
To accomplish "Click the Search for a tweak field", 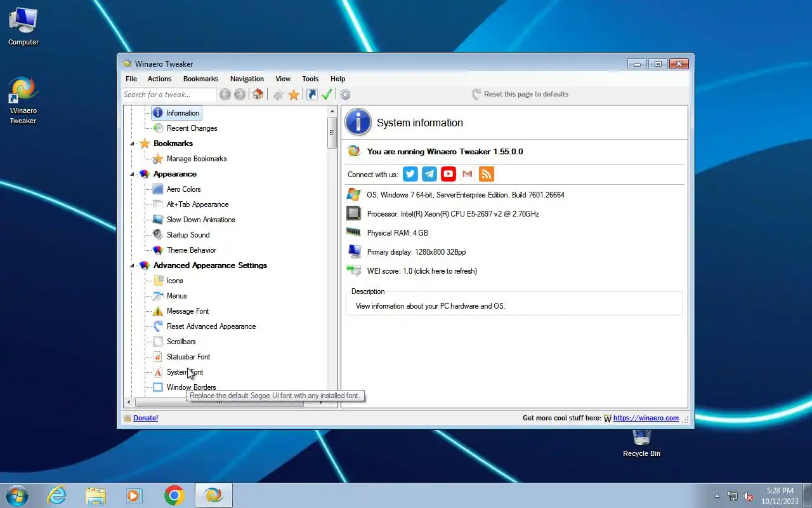I will coord(169,95).
